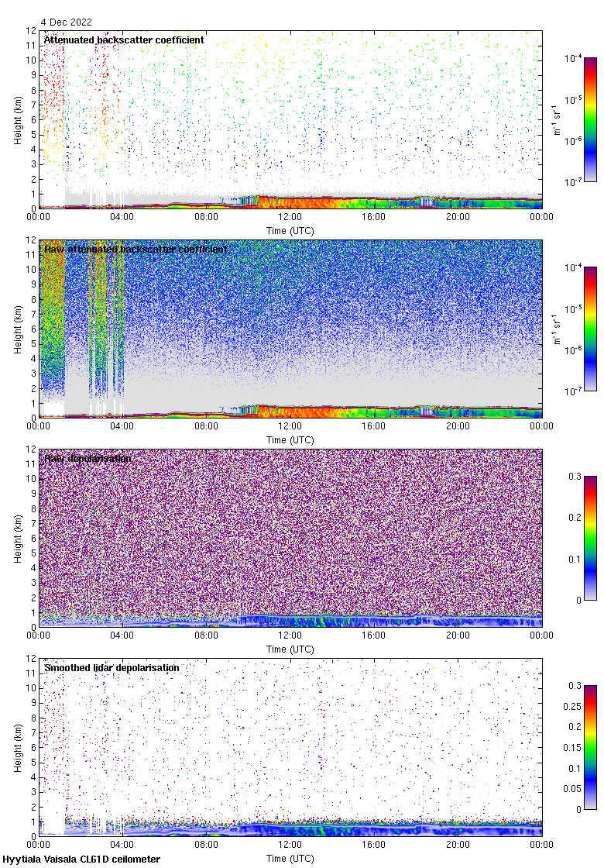Click the 10⁻⁴ label on first color bar
Viewport: 604px width, 868px height.
[573, 57]
